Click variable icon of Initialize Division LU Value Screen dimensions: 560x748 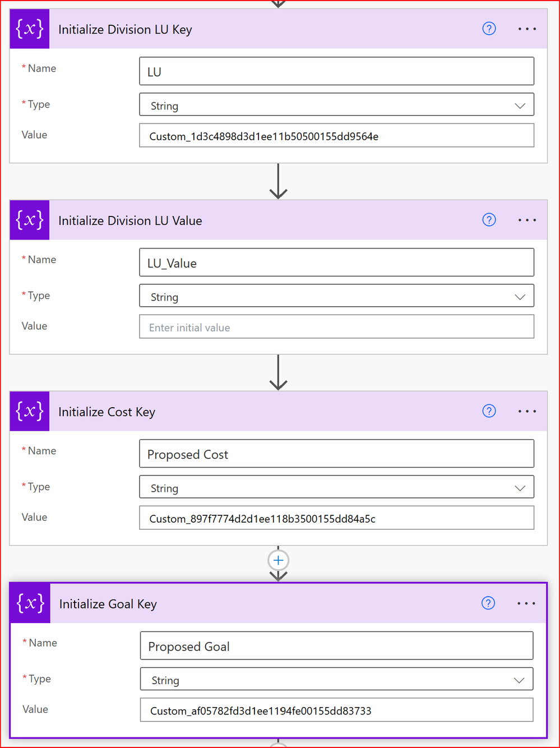click(30, 220)
